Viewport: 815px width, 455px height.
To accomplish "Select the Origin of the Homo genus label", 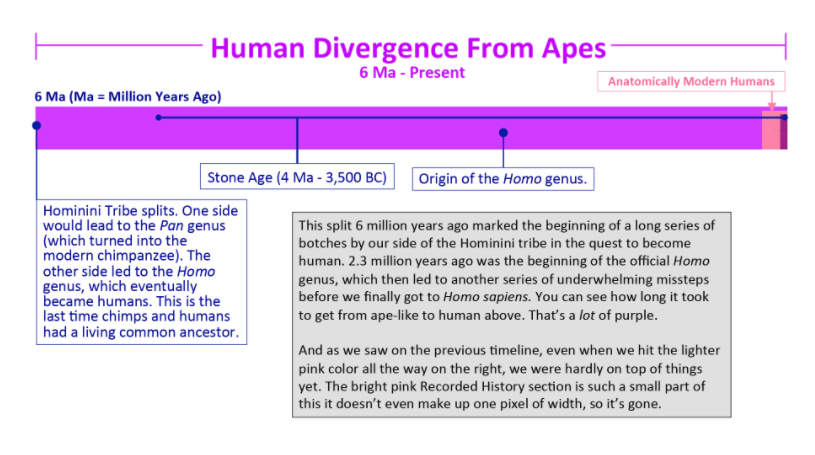I will click(x=503, y=179).
